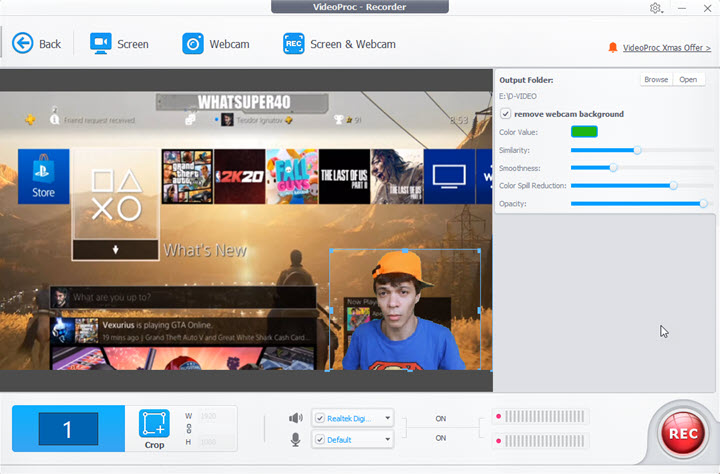The width and height of the screenshot is (720, 474).
Task: Pick the green Color Value swatch
Action: (584, 132)
